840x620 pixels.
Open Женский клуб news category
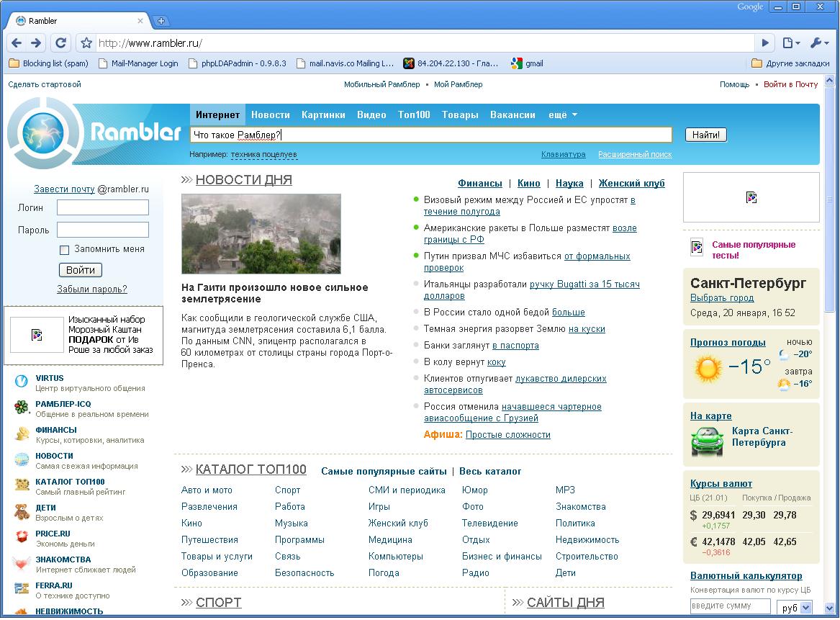click(631, 184)
